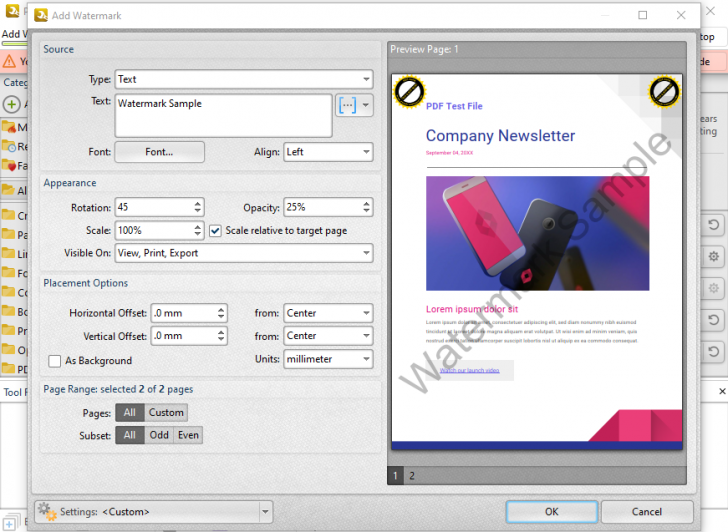The image size is (728, 532).
Task: Select Custom page range
Action: [x=166, y=413]
